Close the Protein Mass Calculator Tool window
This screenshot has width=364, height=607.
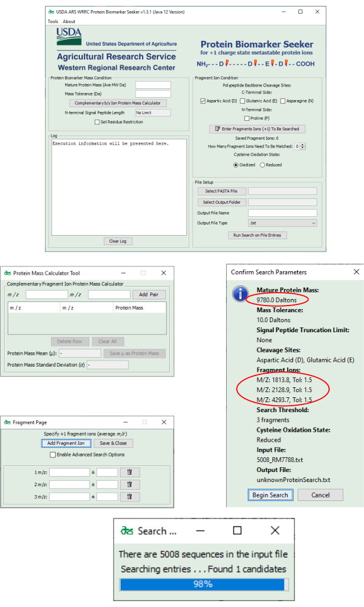point(163,273)
